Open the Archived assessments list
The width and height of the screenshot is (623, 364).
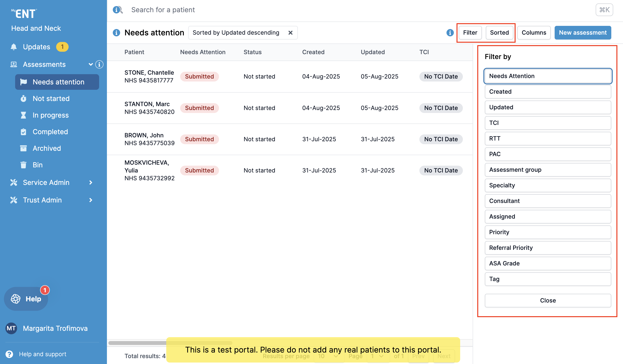[47, 148]
